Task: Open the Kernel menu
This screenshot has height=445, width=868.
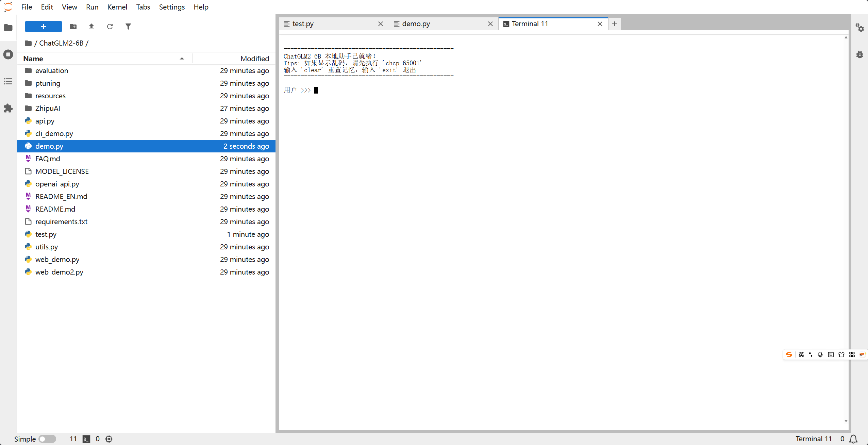Action: [x=117, y=7]
